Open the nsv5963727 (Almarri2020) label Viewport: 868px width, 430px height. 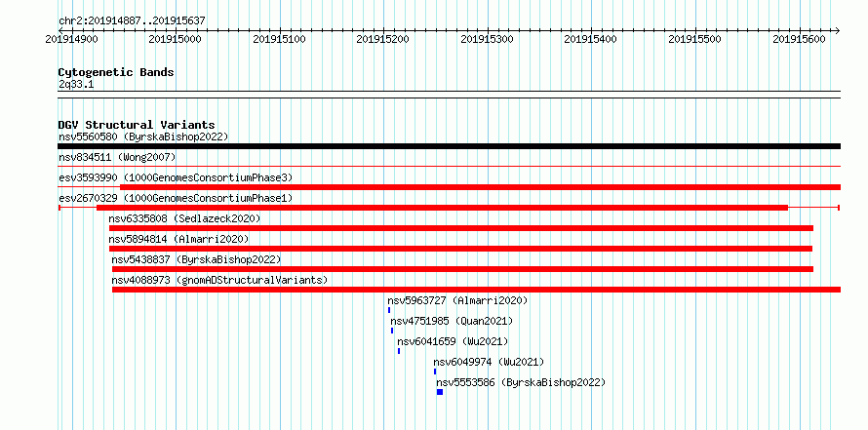(457, 300)
